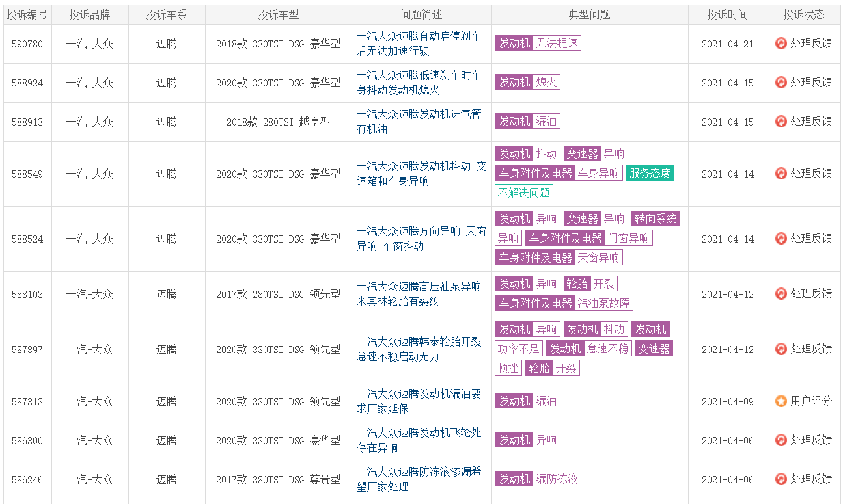The image size is (843, 504).
Task: Click 投诉车系 column header
Action: click(167, 14)
